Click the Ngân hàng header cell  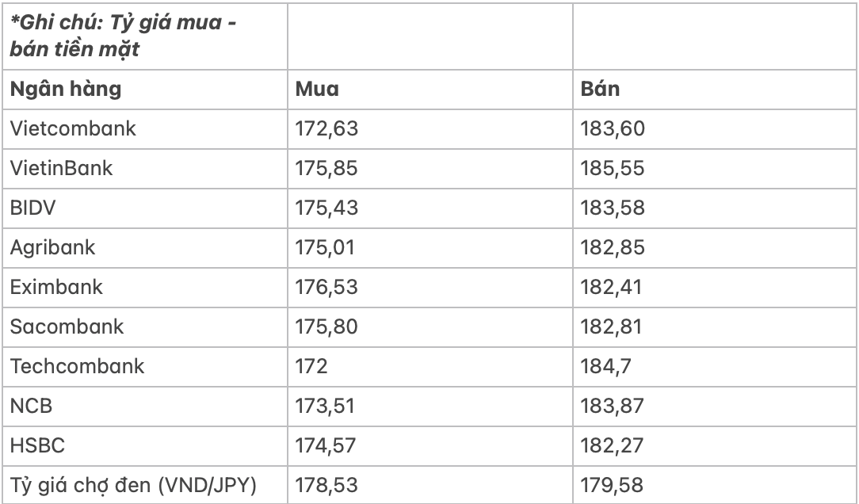[x=66, y=89]
